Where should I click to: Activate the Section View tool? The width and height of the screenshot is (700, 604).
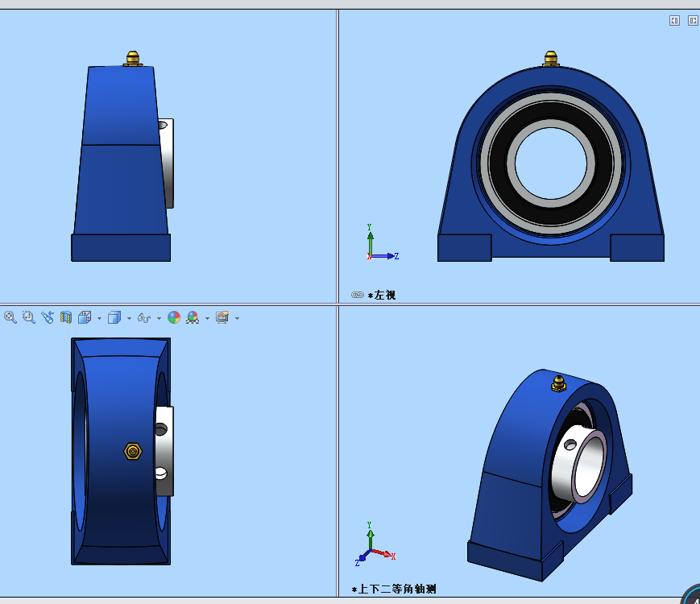[66, 317]
